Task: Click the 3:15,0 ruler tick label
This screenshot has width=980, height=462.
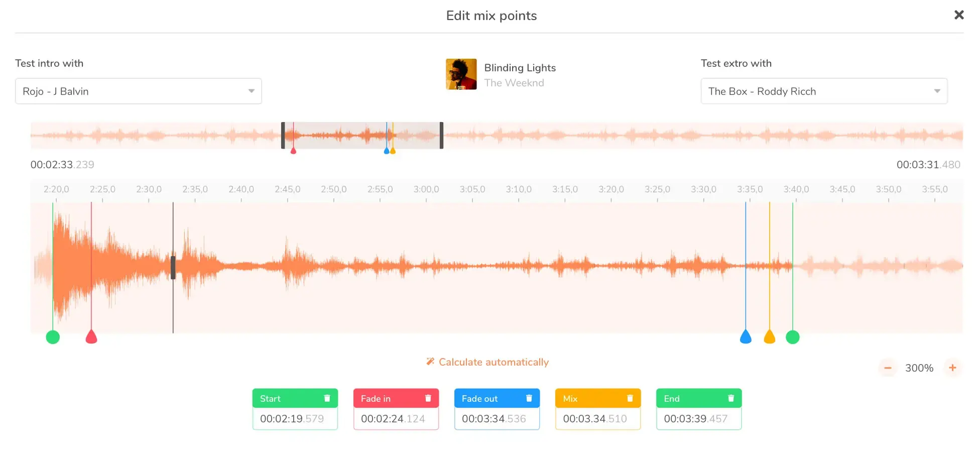Action: point(565,189)
